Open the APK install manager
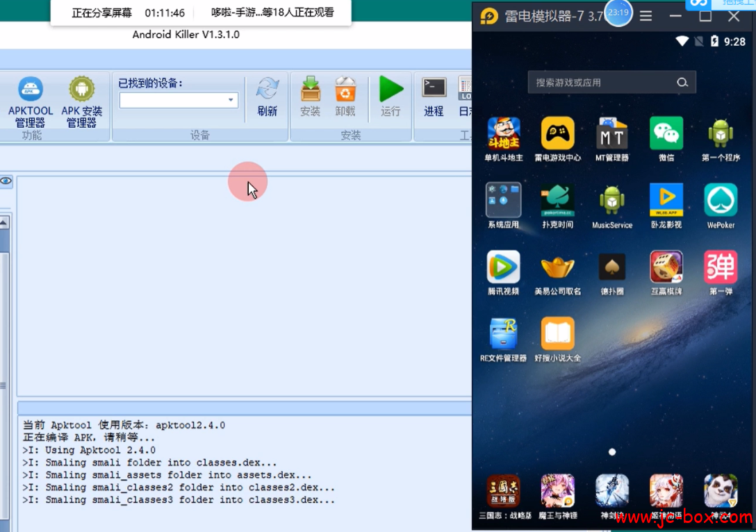 81,102
